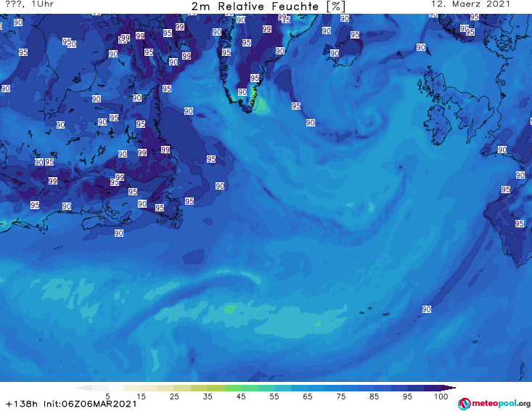
Task: Click the legend value 35
Action: coord(208,396)
